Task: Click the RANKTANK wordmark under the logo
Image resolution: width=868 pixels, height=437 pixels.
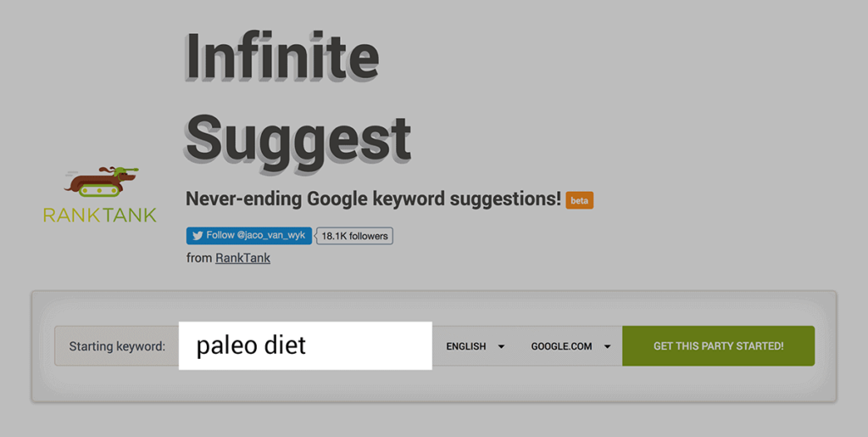Action: point(100,215)
